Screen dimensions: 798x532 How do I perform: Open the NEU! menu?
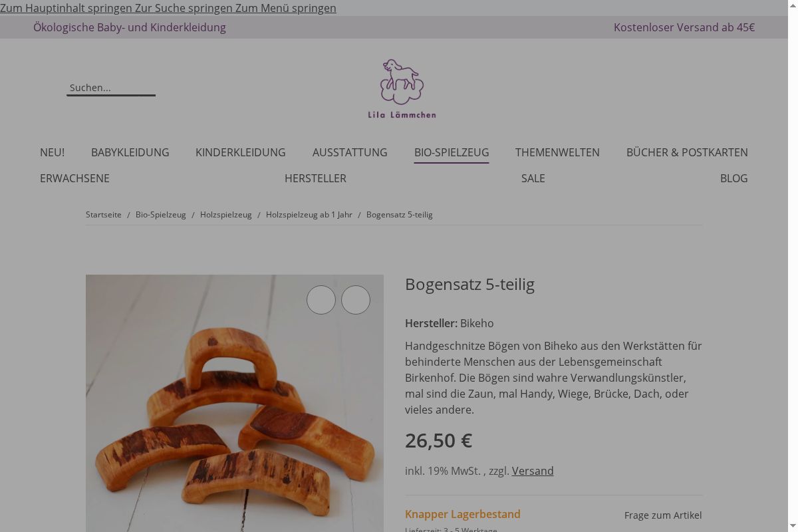pyautogui.click(x=52, y=152)
